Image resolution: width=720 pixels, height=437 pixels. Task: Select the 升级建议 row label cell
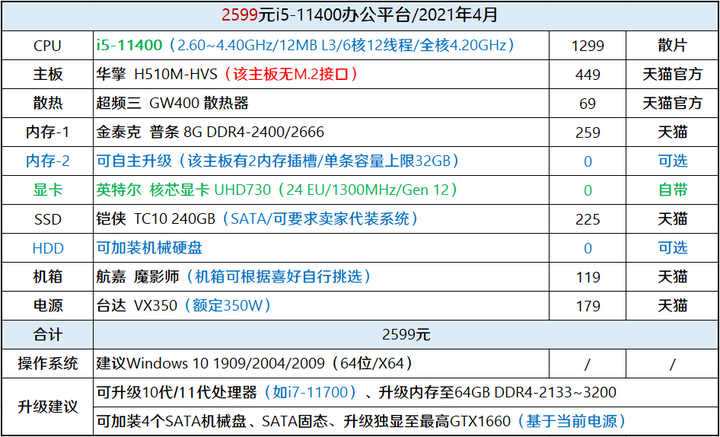(47, 407)
